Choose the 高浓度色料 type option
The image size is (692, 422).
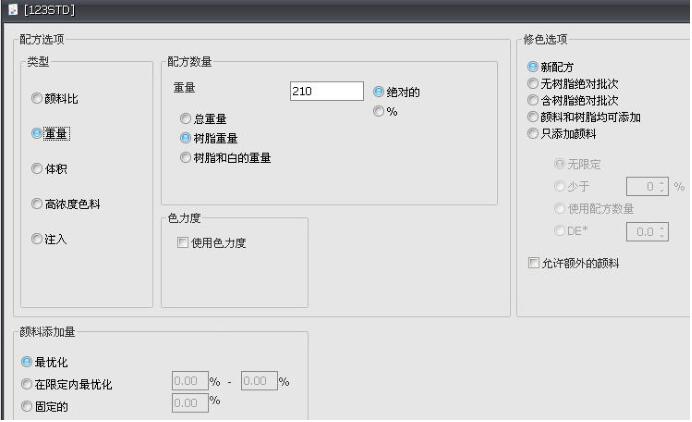point(37,203)
